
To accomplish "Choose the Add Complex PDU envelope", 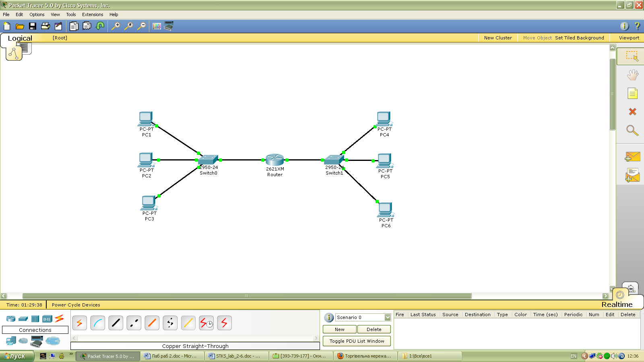I will click(x=632, y=175).
